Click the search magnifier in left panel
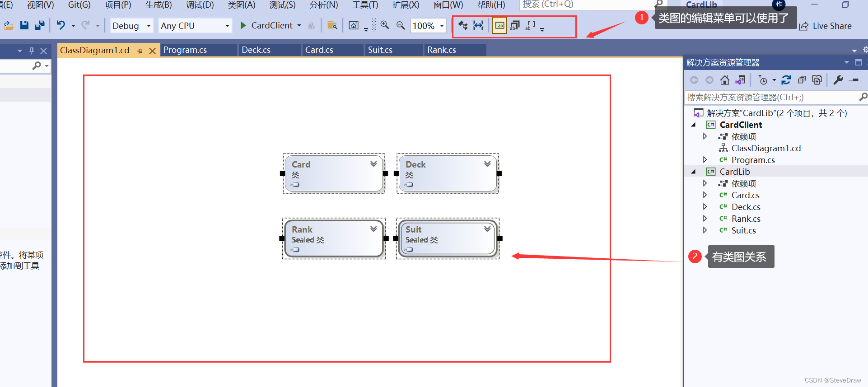This screenshot has height=387, width=868. click(37, 66)
